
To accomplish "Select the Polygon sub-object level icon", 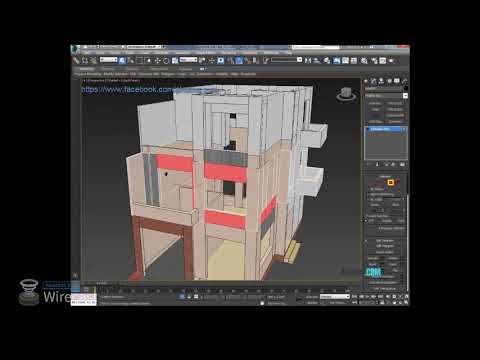I will pyautogui.click(x=391, y=182).
